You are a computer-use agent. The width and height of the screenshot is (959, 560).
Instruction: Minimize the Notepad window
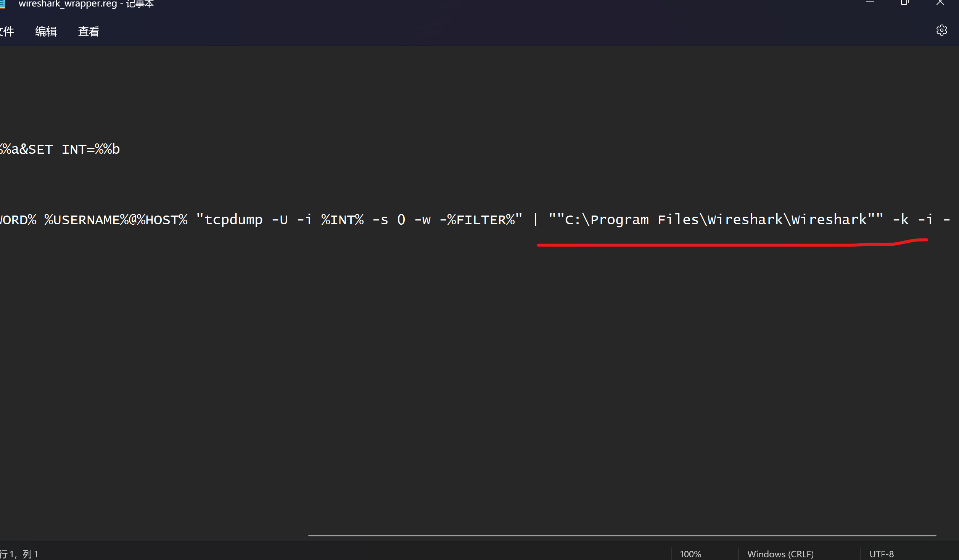coord(870,2)
